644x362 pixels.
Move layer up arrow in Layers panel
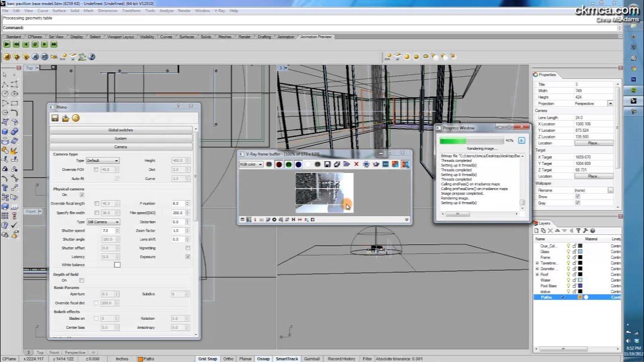pyautogui.click(x=557, y=231)
